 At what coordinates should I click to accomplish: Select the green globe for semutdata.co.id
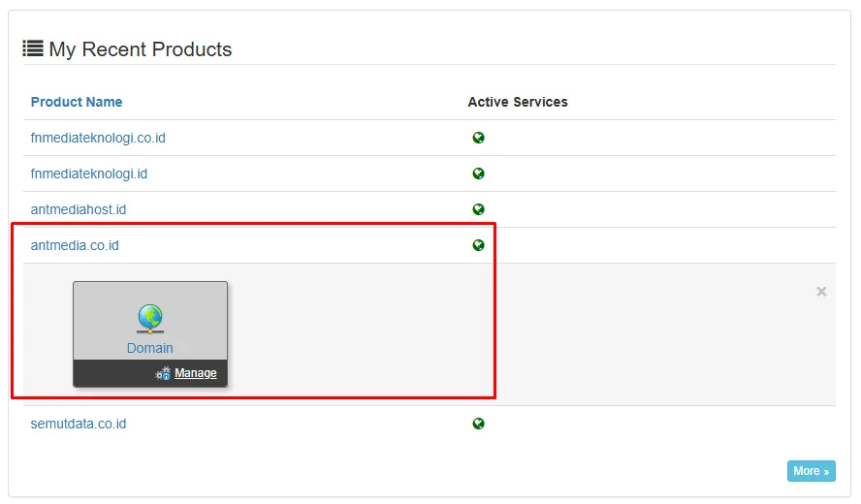[478, 424]
